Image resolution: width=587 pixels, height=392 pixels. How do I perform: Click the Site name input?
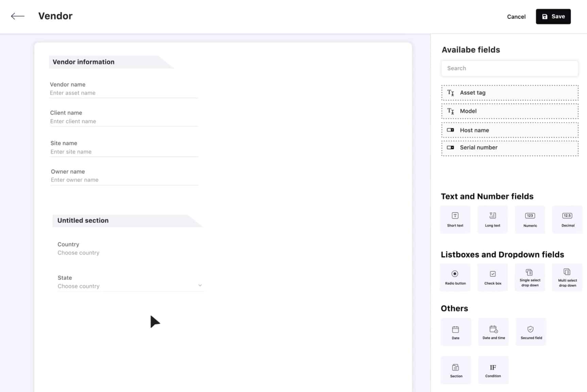[124, 152]
